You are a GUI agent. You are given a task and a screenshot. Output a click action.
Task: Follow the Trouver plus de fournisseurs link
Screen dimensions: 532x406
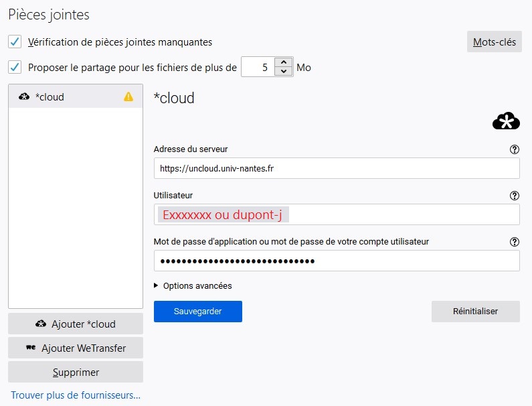[x=76, y=395]
